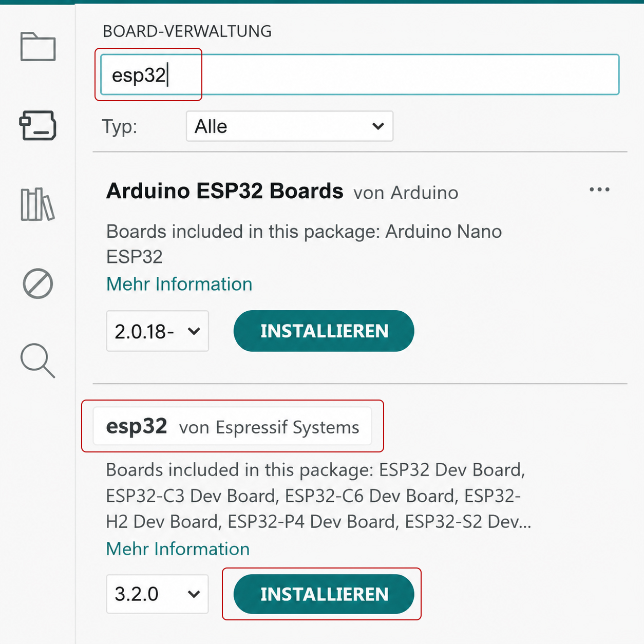Click the Arduino Nano ESP32 description text
644x644 pixels.
tap(304, 243)
